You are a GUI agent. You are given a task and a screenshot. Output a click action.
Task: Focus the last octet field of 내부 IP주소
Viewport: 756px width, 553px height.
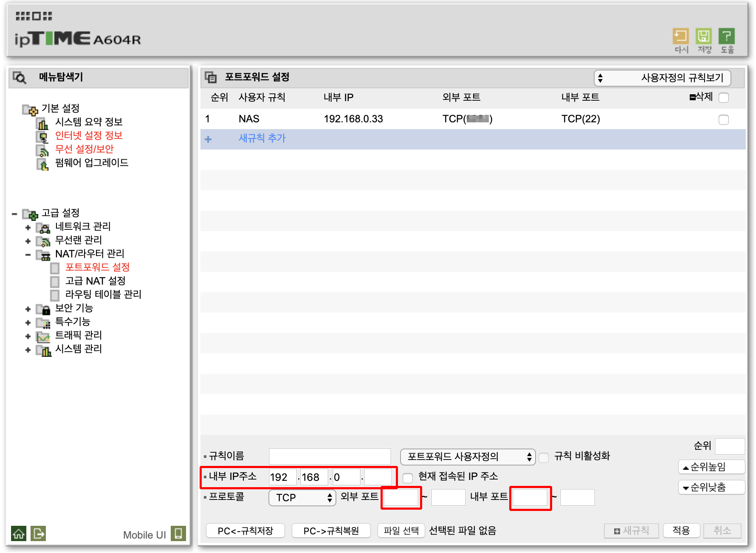click(x=378, y=477)
